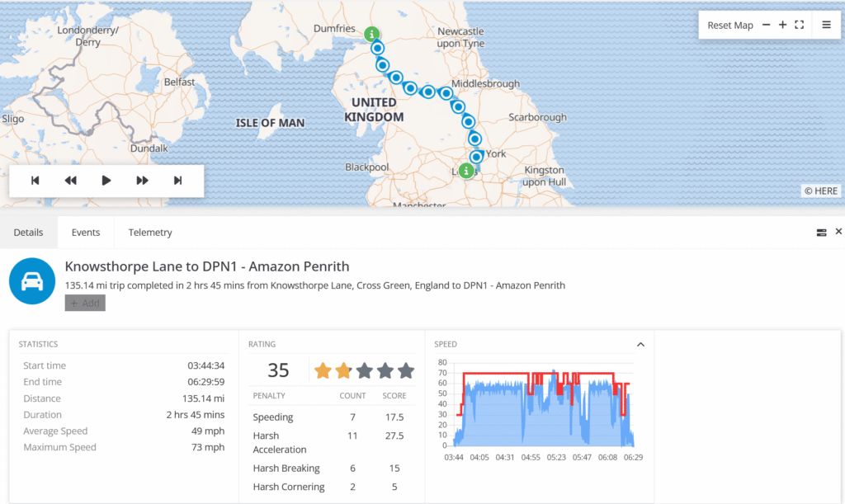The height and width of the screenshot is (504, 845).
Task: Zoom out the map
Action: pos(766,25)
